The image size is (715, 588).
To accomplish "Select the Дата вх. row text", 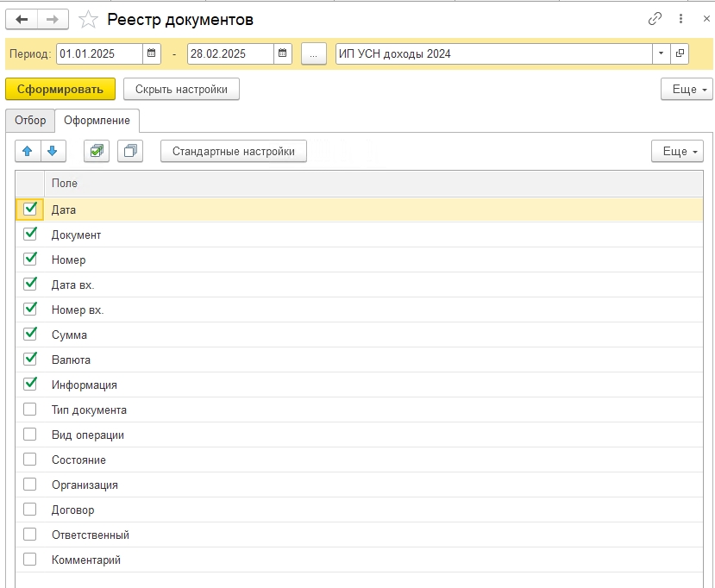I will coord(73,285).
